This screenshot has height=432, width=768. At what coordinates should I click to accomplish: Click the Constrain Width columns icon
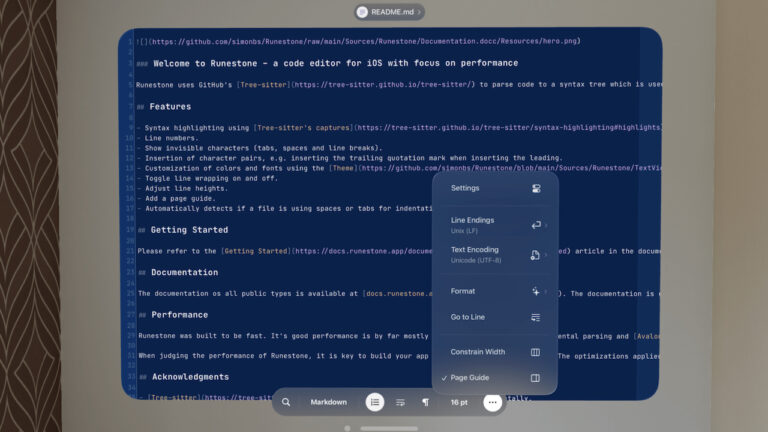click(535, 352)
